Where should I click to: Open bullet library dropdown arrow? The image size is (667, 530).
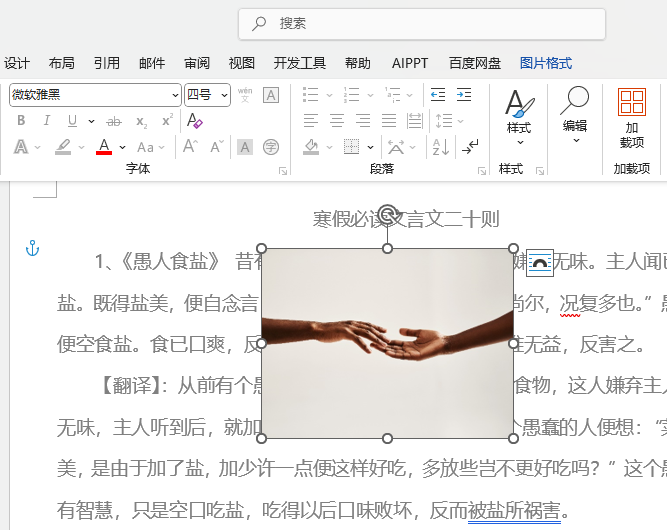pos(329,95)
